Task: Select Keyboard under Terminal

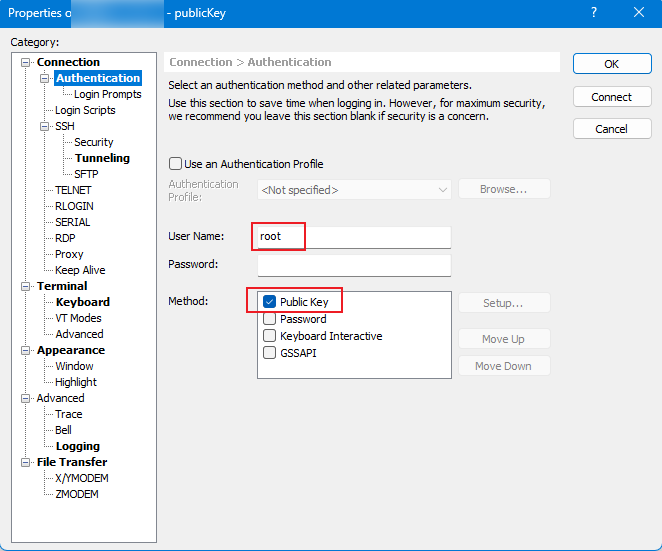Action: (83, 302)
